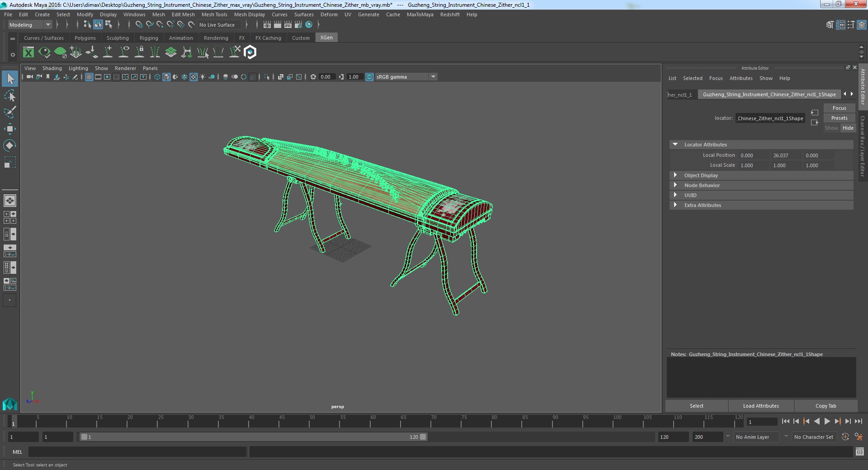Screen dimensions: 868x470
Task: Click the XGen clear preview leaf icon
Action: coord(60,52)
